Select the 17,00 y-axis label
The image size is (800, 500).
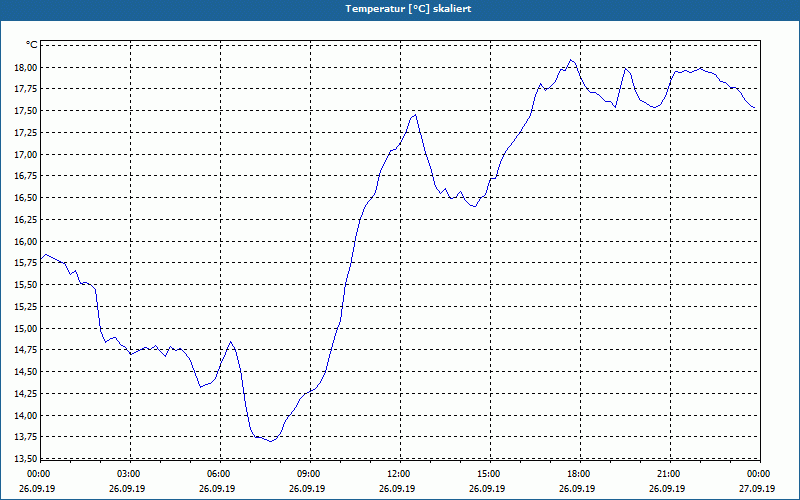(x=28, y=155)
